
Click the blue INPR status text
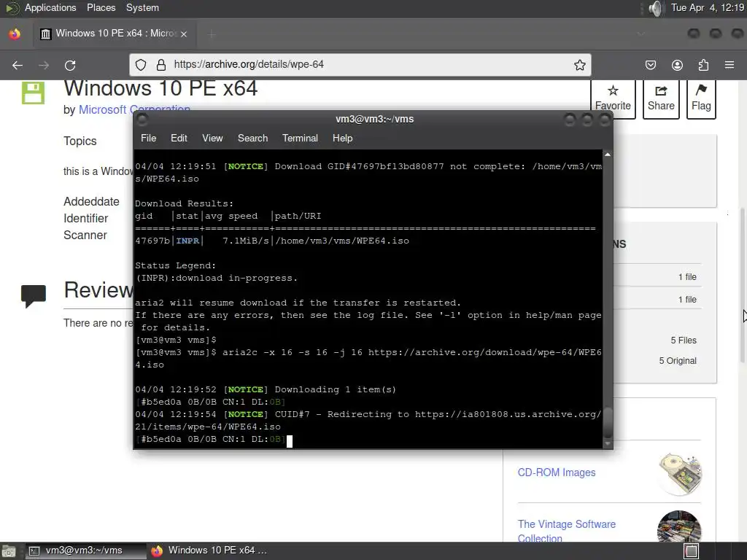tap(187, 241)
